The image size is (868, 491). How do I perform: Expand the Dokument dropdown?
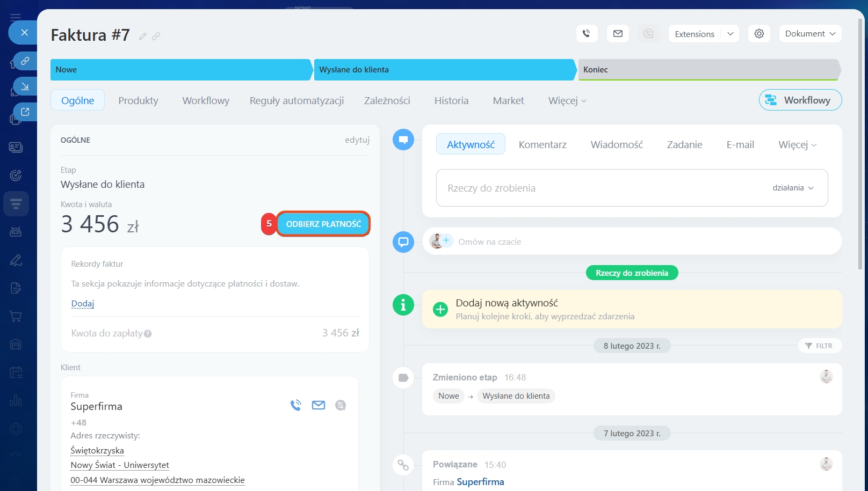pyautogui.click(x=810, y=34)
